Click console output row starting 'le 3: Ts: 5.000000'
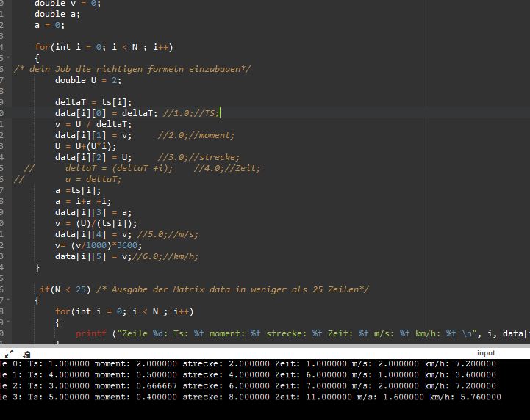This screenshot has height=420, width=530. (251, 397)
